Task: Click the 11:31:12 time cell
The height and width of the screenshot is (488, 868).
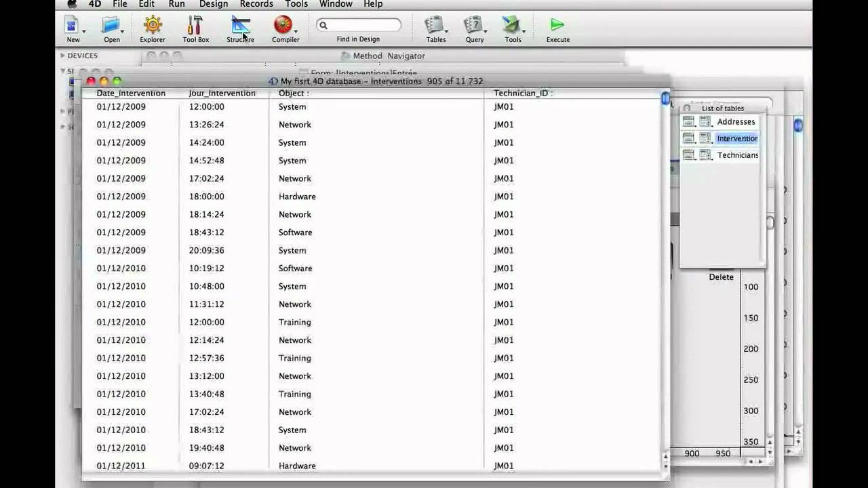Action: pyautogui.click(x=206, y=304)
